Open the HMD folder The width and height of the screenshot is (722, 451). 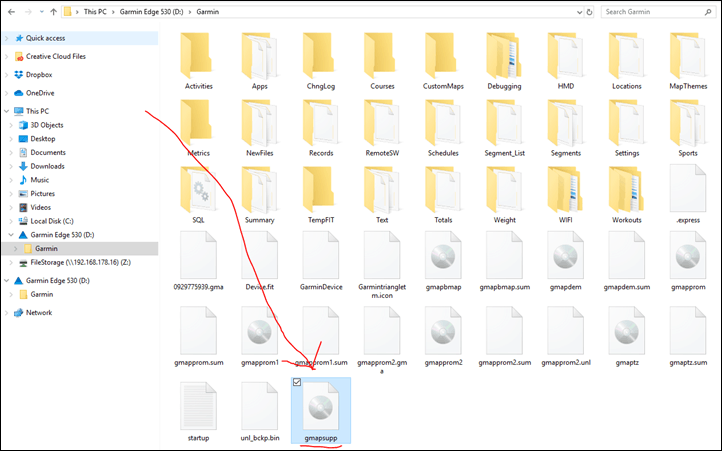point(566,60)
